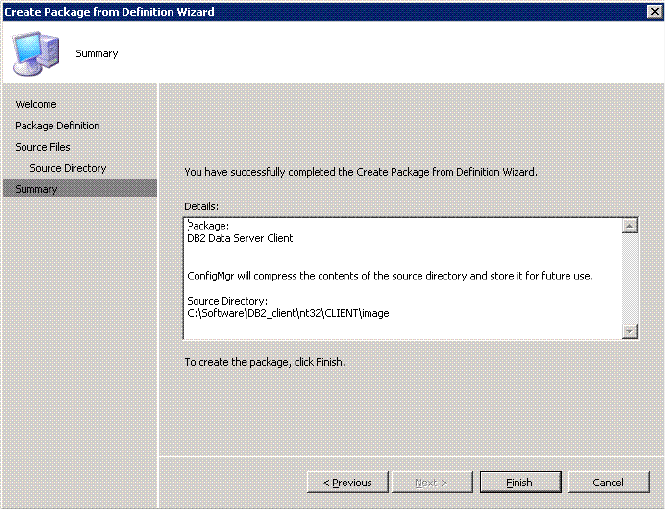Jump to the Source Directory step
This screenshot has width=665, height=509.
coord(67,168)
